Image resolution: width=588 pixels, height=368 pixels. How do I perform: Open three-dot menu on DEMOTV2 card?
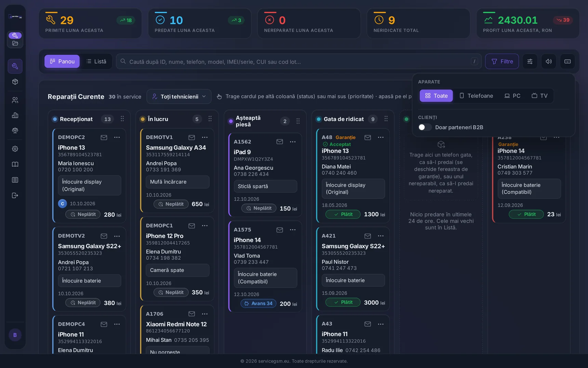[117, 236]
